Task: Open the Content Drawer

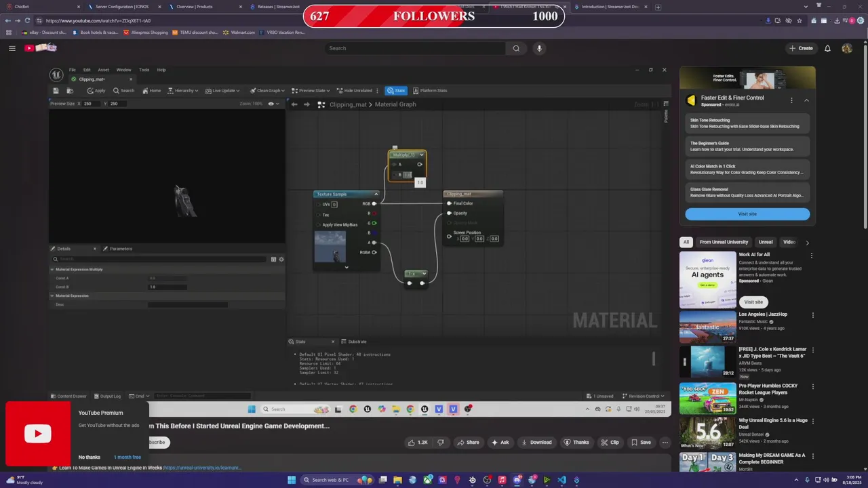Action: (69, 396)
